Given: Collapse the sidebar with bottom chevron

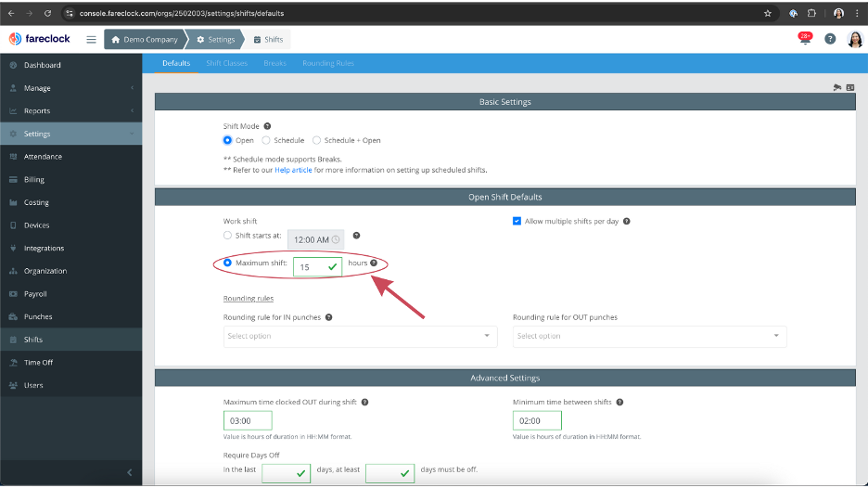Looking at the screenshot, I should (x=130, y=472).
